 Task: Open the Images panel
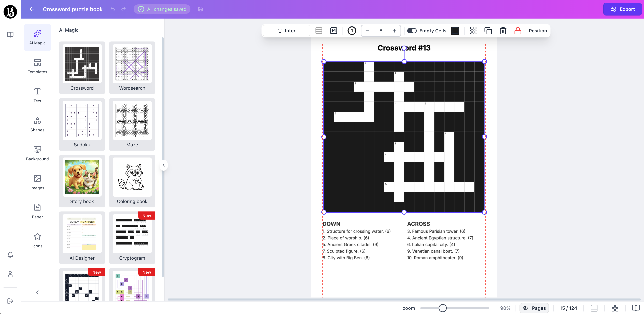37,182
